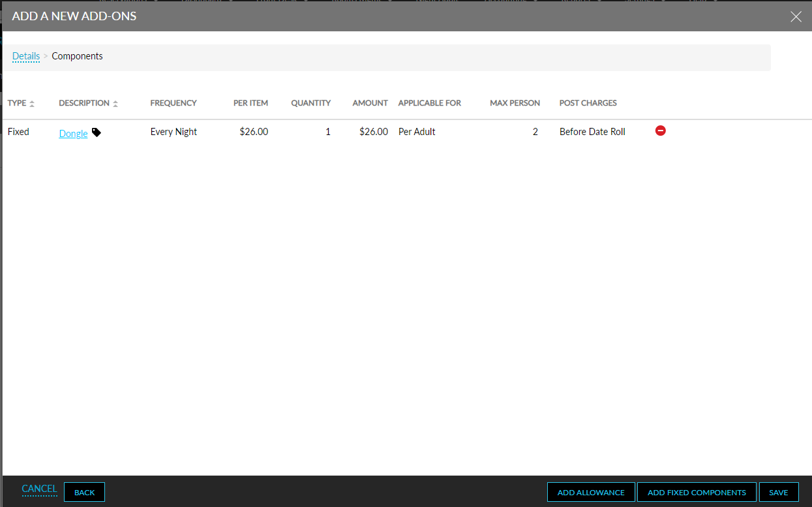Click ADD FIXED COMPONENTS
Screen dimensions: 812x507
(x=697, y=492)
